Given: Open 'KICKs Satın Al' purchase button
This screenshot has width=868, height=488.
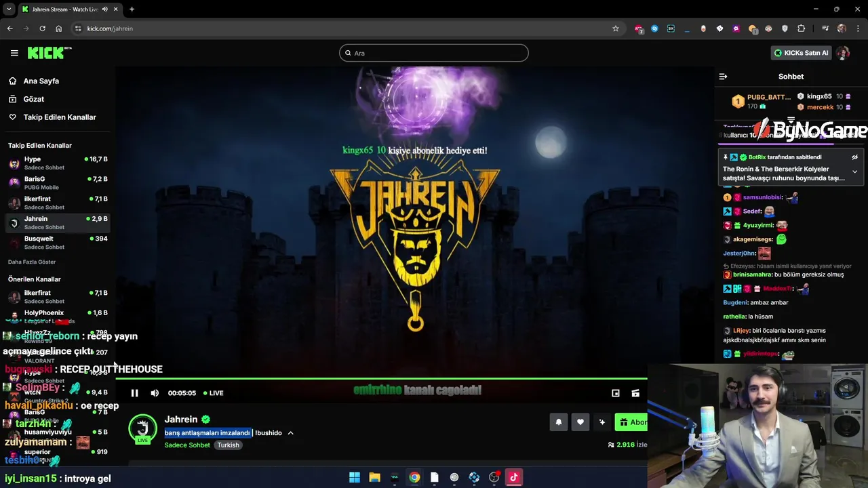Looking at the screenshot, I should click(x=802, y=53).
